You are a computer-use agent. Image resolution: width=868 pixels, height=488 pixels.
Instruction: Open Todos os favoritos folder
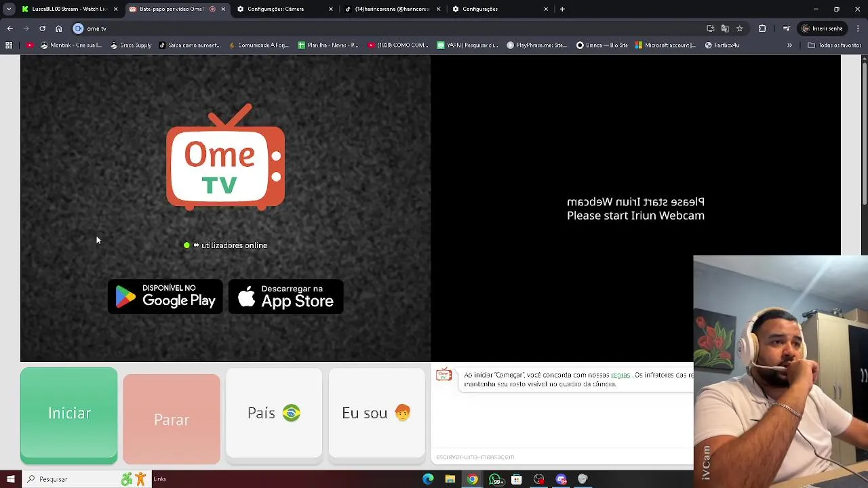(835, 45)
